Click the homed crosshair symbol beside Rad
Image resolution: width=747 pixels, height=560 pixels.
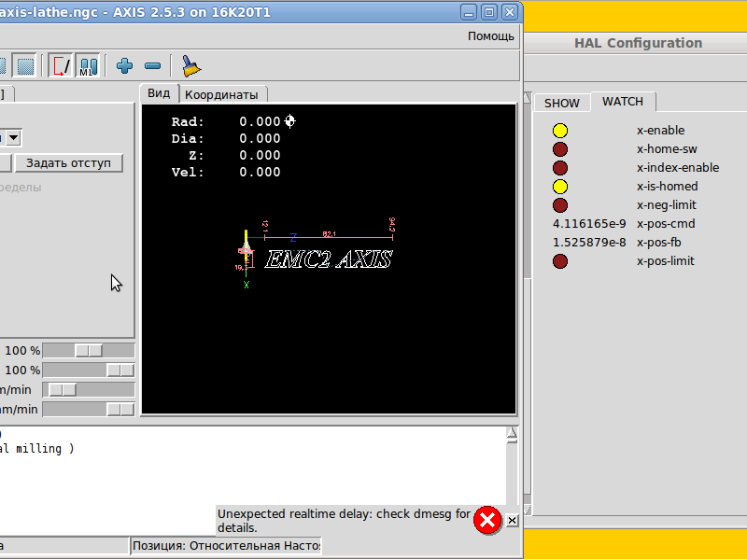pos(289,121)
